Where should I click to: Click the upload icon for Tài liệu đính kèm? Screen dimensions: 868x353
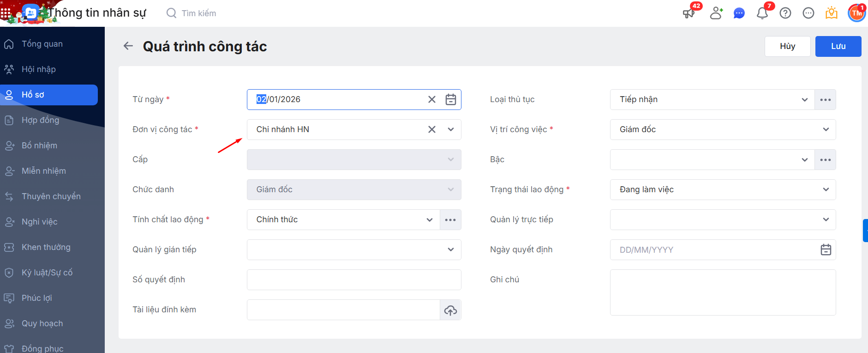pyautogui.click(x=451, y=310)
